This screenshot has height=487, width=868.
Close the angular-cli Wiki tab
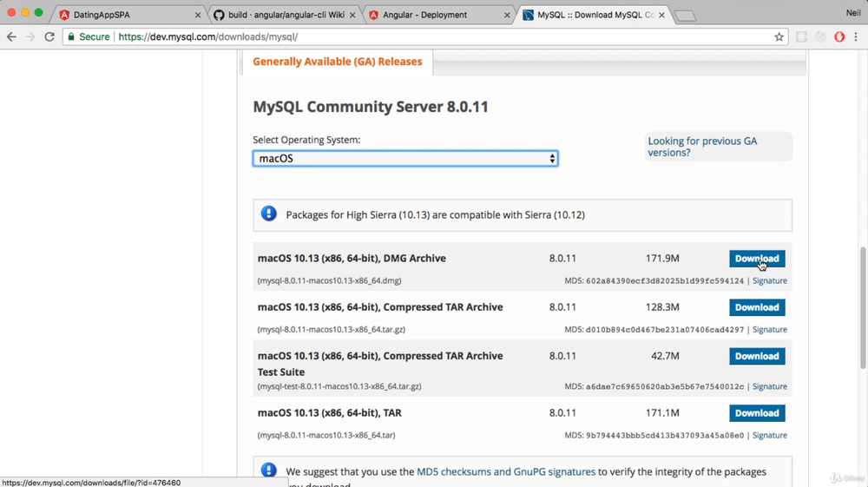(x=352, y=15)
